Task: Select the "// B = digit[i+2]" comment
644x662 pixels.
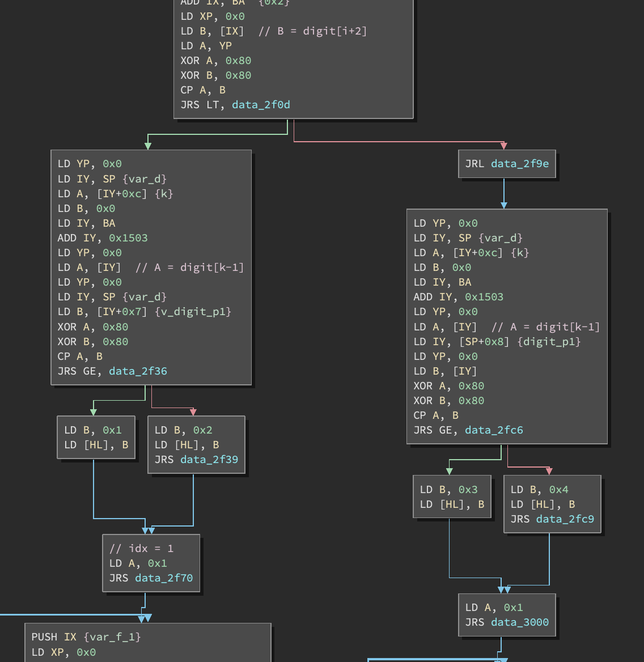Action: click(312, 31)
